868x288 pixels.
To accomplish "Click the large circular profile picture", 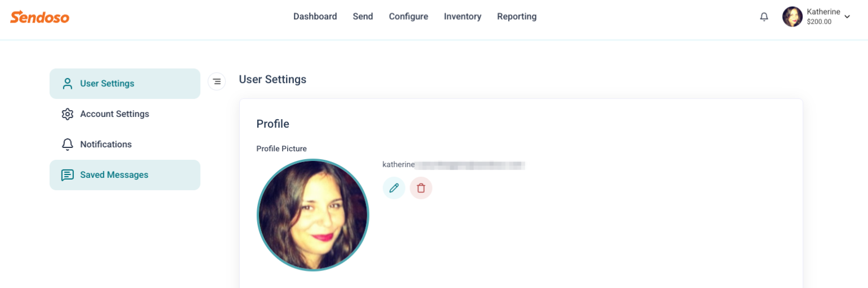I will (312, 215).
